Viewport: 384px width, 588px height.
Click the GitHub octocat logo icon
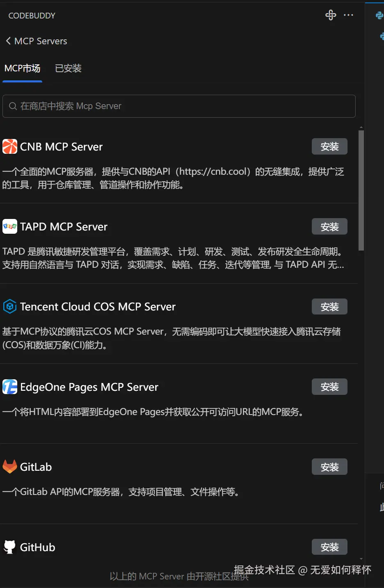[x=10, y=547]
